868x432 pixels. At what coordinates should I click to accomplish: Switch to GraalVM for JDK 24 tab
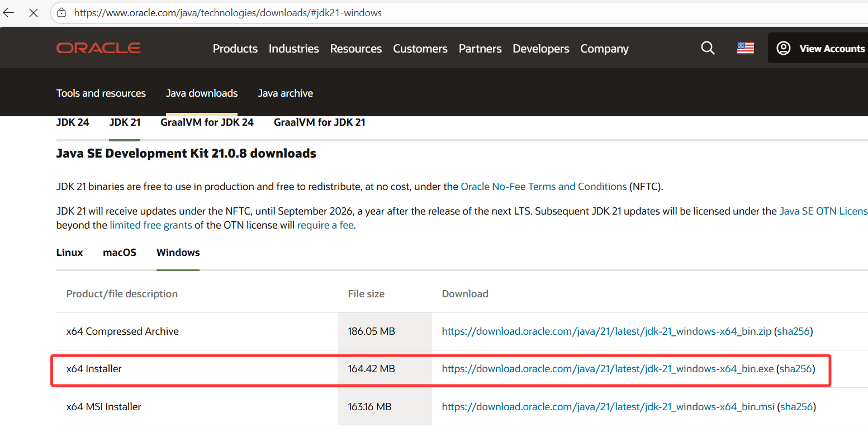click(x=207, y=122)
